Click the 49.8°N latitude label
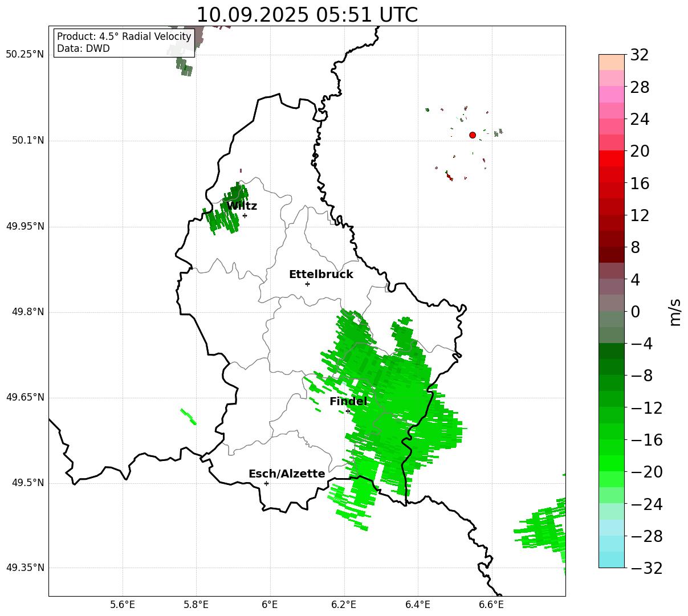 [x=28, y=312]
